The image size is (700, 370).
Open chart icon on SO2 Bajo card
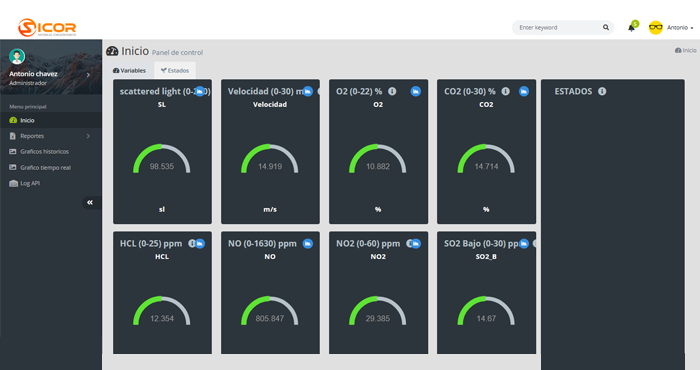pyautogui.click(x=524, y=244)
